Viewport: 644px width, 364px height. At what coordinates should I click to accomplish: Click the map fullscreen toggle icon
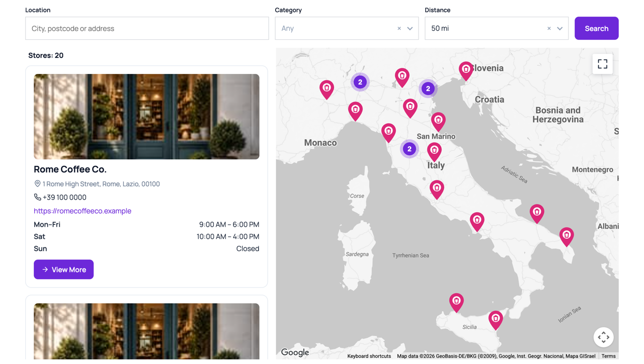[602, 64]
